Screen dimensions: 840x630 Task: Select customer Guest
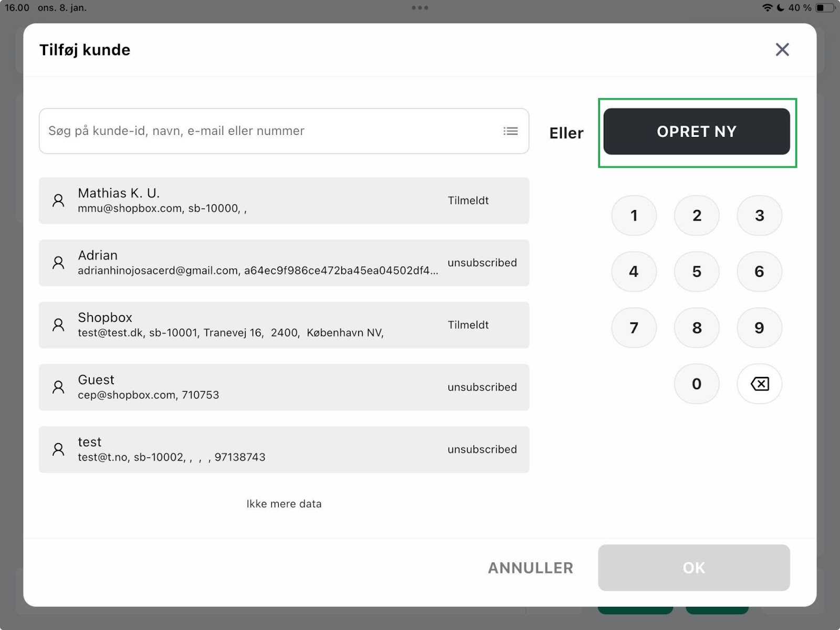(284, 387)
